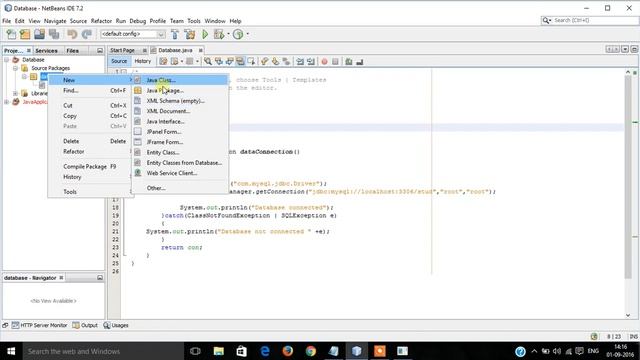
Task: Close the Database.java editor tab
Action: tap(200, 50)
